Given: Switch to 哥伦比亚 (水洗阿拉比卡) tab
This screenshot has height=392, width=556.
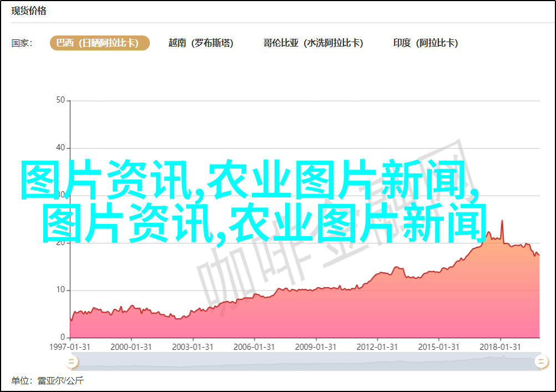Looking at the screenshot, I should (313, 43).
